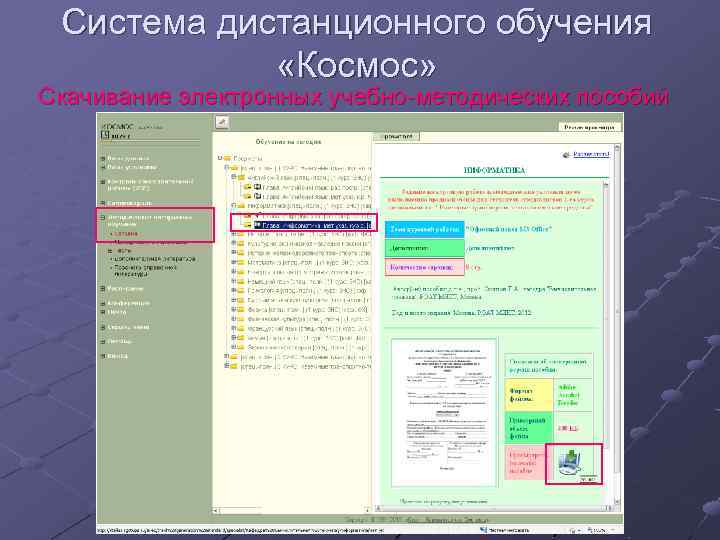Open Методические материалы обучения sidebar section
This screenshot has height=540, width=720.
click(149, 220)
